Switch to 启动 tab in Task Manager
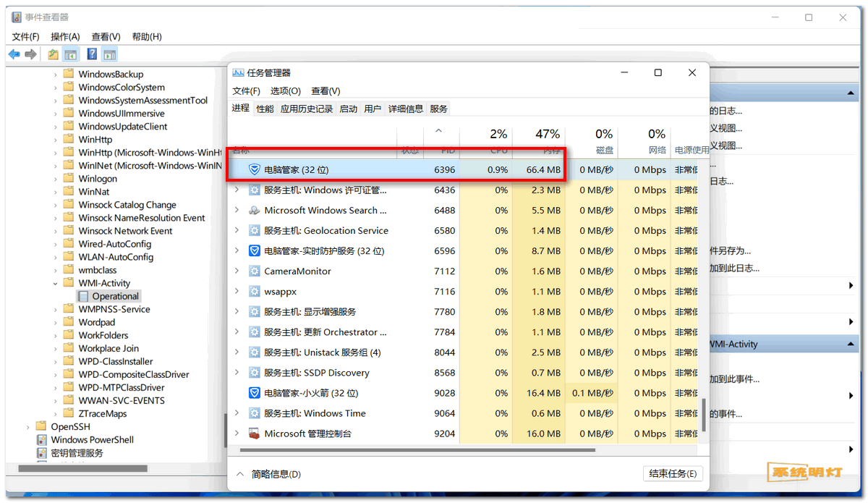The height and width of the screenshot is (503, 868). [349, 109]
